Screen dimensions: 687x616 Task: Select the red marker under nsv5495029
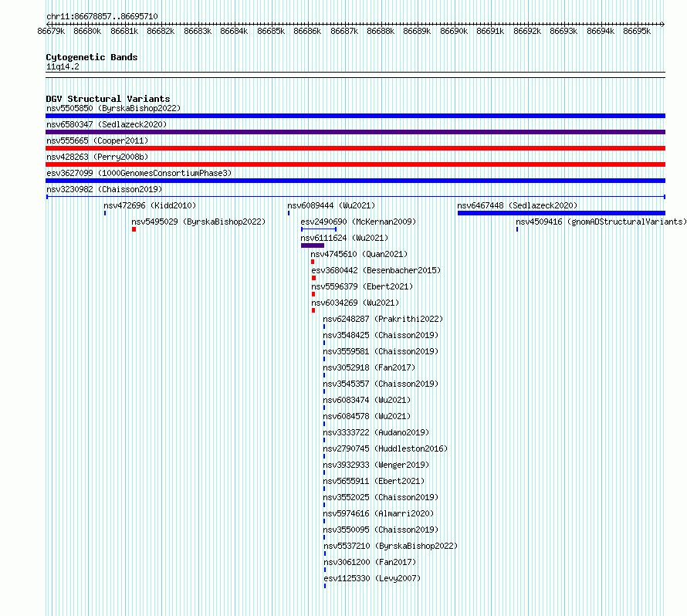(134, 229)
